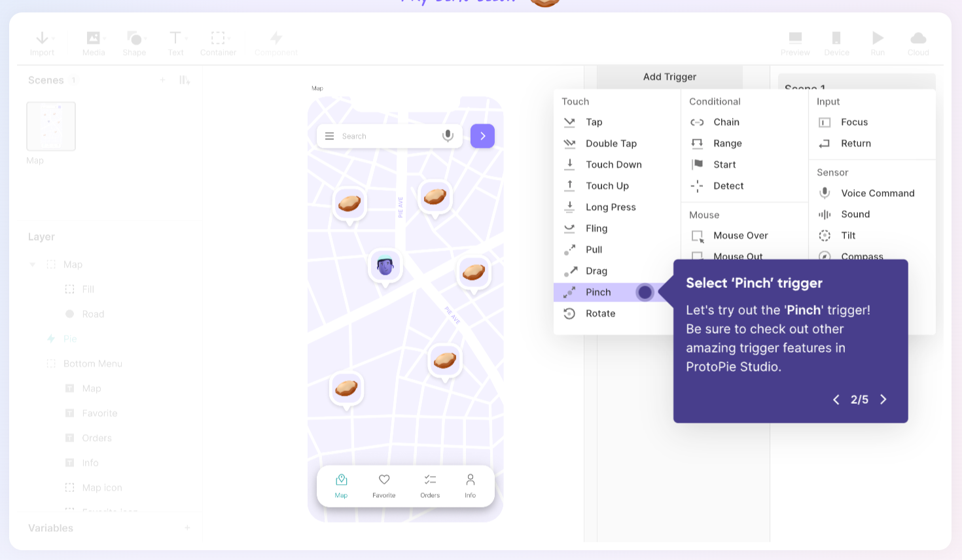This screenshot has width=962, height=560.
Task: Add a new scene with the plus button
Action: click(162, 80)
